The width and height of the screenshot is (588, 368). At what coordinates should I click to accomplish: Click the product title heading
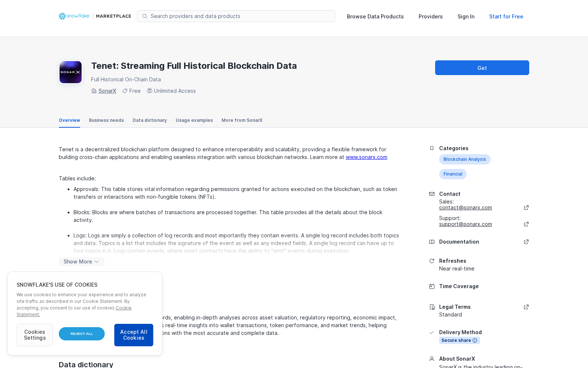click(x=194, y=66)
